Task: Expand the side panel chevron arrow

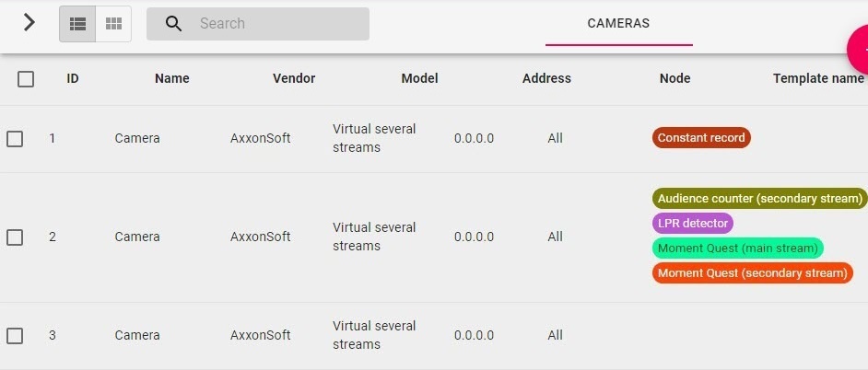Action: pyautogui.click(x=29, y=23)
